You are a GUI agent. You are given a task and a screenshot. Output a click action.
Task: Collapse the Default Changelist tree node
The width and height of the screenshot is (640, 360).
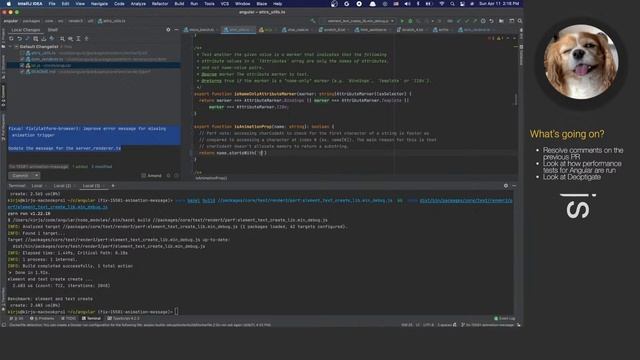[x=10, y=47]
